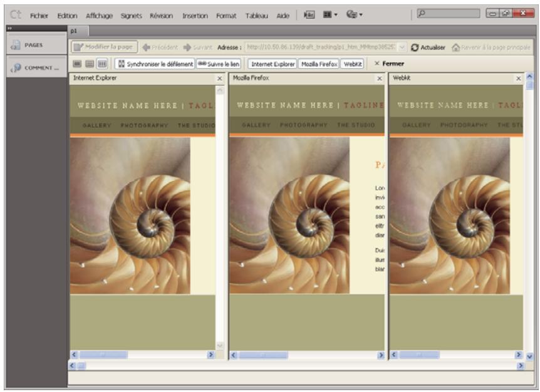Open the dropdown beside the grid workspace icon
This screenshot has height=392, width=540.
(x=336, y=15)
